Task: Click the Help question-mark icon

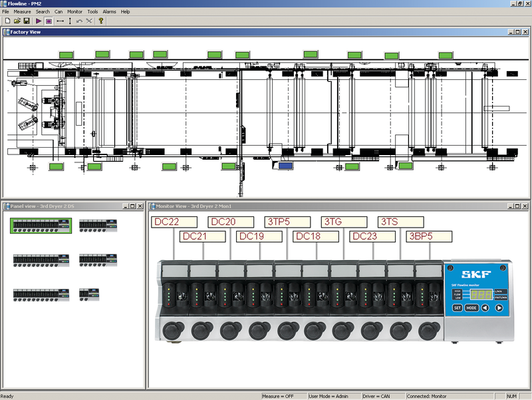Action: pos(101,22)
